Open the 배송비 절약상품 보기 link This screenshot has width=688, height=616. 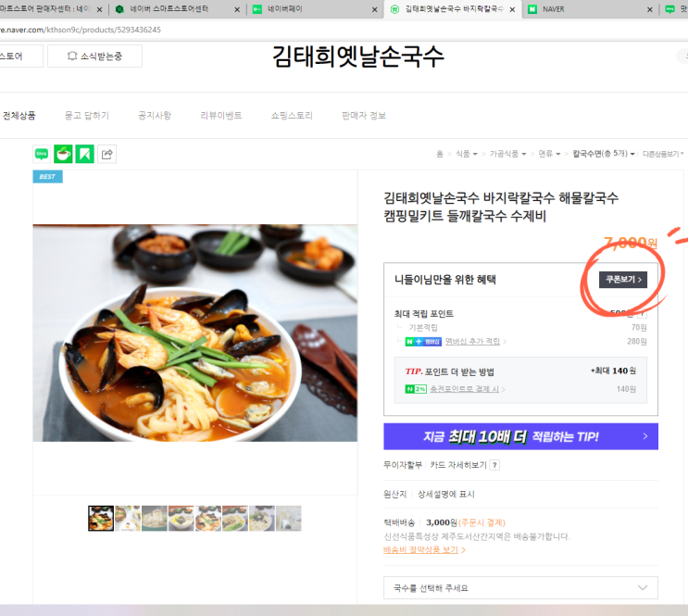[424, 549]
